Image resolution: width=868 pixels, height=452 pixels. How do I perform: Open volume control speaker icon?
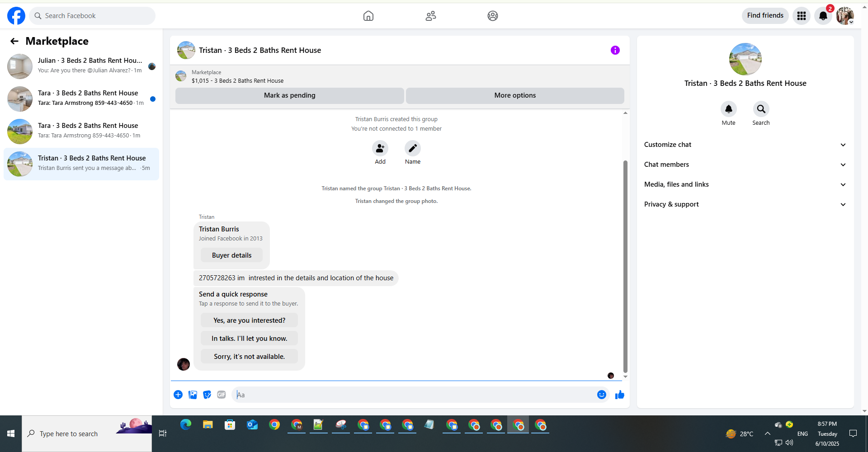pos(789,443)
